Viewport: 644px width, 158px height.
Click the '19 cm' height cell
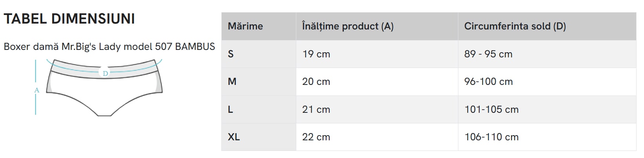pyautogui.click(x=316, y=54)
